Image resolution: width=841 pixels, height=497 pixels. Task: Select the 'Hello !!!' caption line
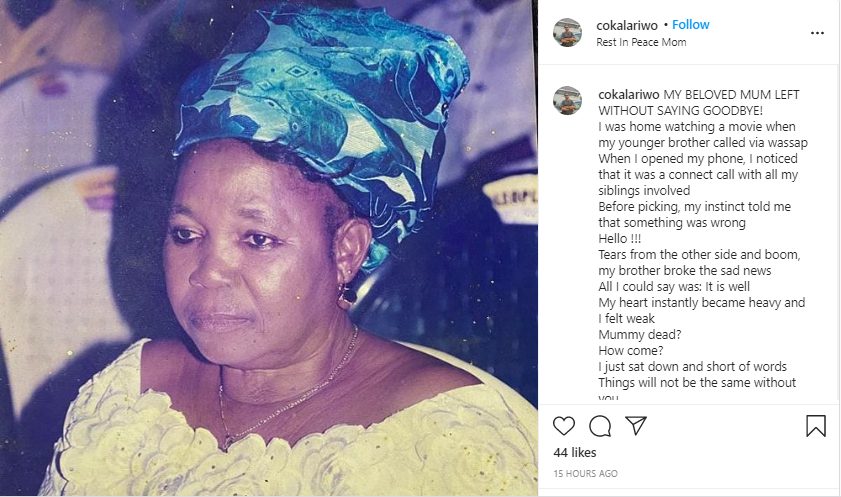[619, 239]
